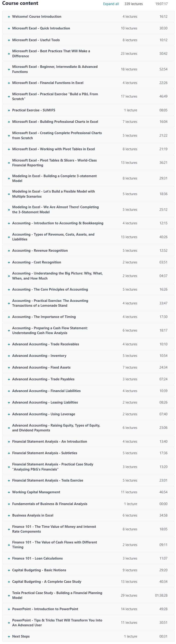
Task: Expand Business Analysis in Excel section
Action: coord(88,515)
